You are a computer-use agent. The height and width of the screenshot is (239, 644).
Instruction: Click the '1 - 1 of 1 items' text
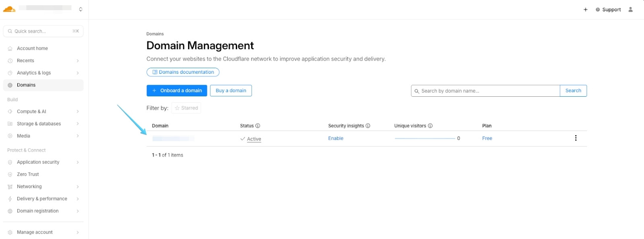pyautogui.click(x=167, y=155)
